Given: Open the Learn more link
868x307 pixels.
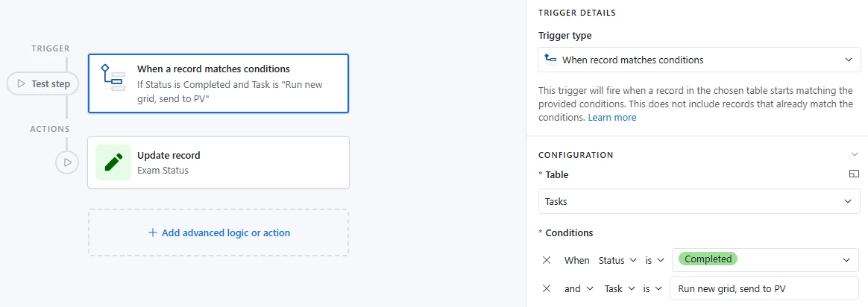Looking at the screenshot, I should 611,117.
